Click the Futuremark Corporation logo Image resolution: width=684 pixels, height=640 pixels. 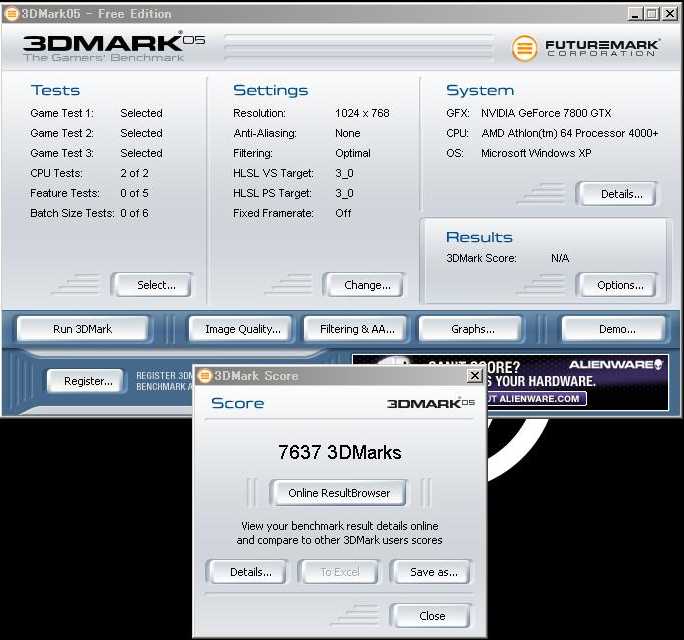[586, 47]
